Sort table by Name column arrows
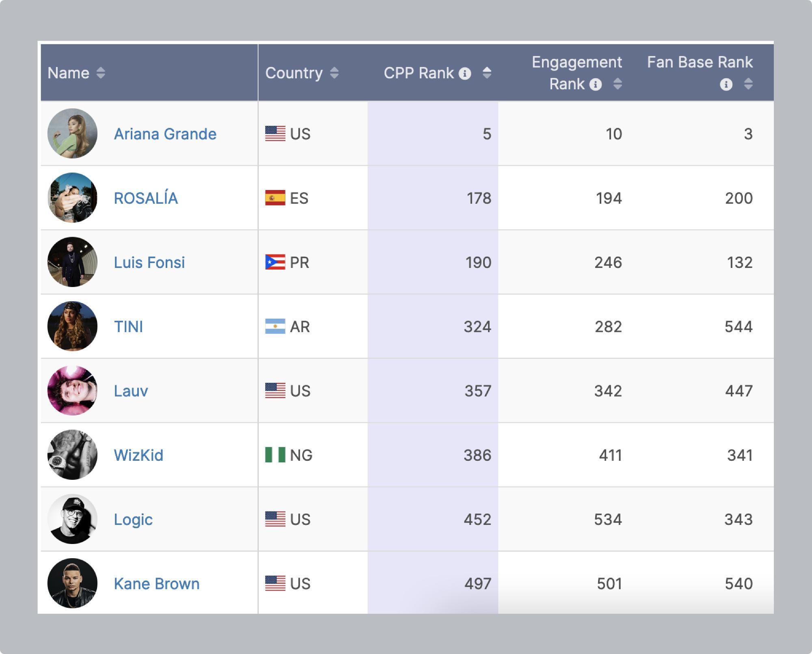Screen dimensions: 812x654 coord(101,73)
